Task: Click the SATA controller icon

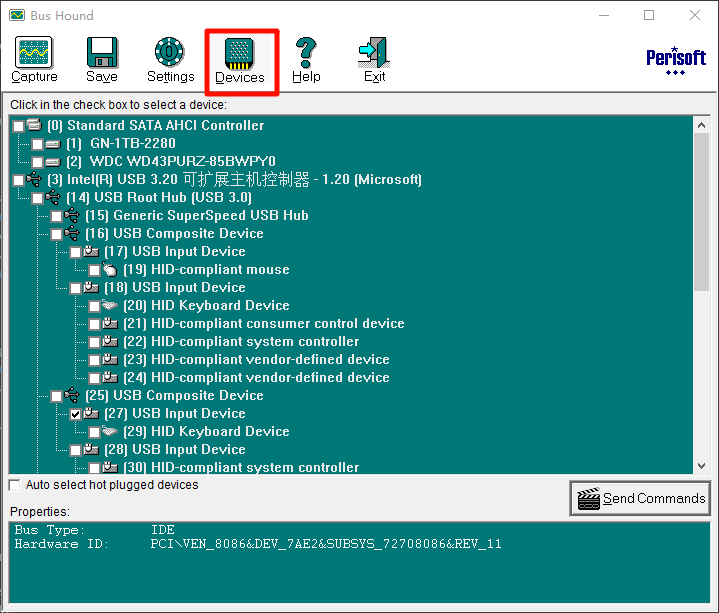Action: click(34, 125)
